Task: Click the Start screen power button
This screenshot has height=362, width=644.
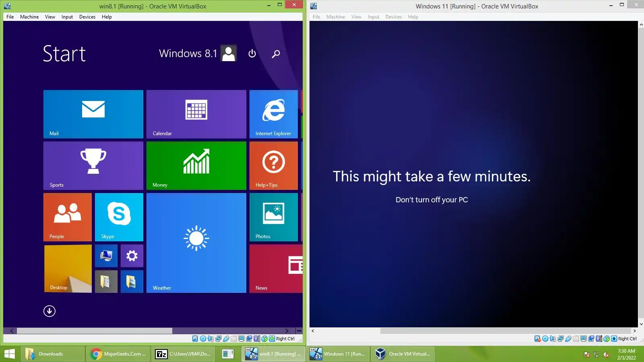Action: pyautogui.click(x=252, y=53)
